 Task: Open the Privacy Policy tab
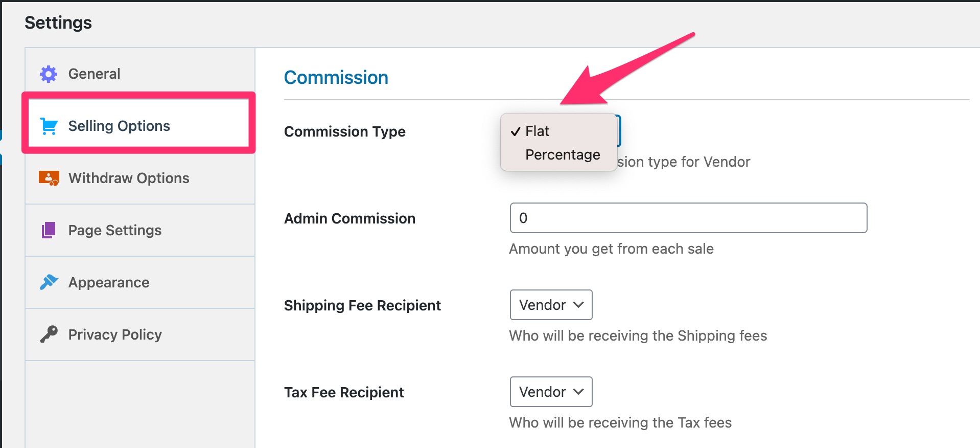click(x=115, y=335)
